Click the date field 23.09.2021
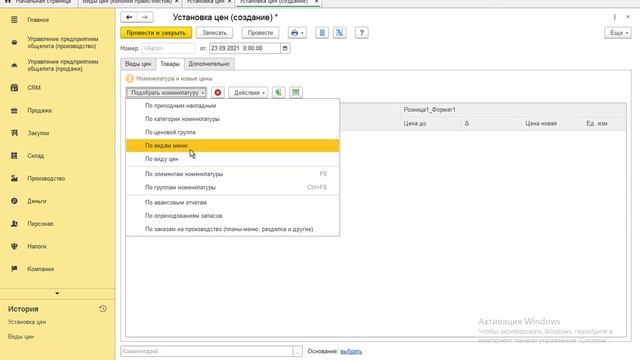 [x=245, y=48]
